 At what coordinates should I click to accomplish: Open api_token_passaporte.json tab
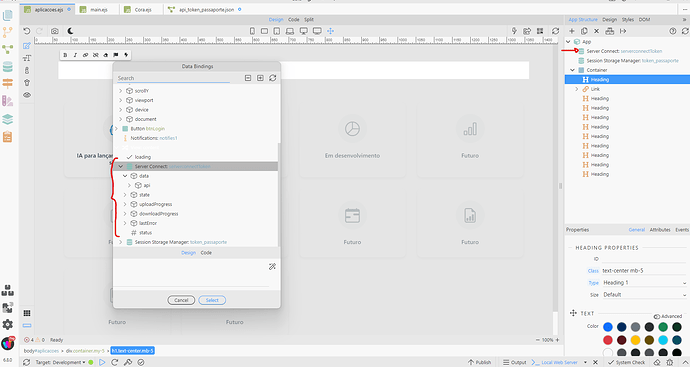click(205, 9)
